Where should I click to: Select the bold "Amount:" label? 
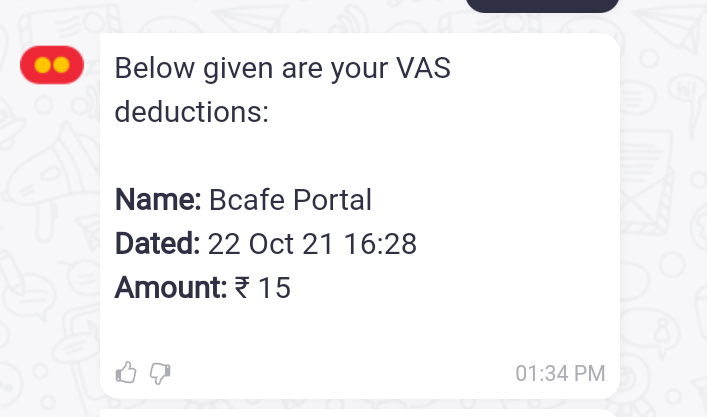[171, 287]
